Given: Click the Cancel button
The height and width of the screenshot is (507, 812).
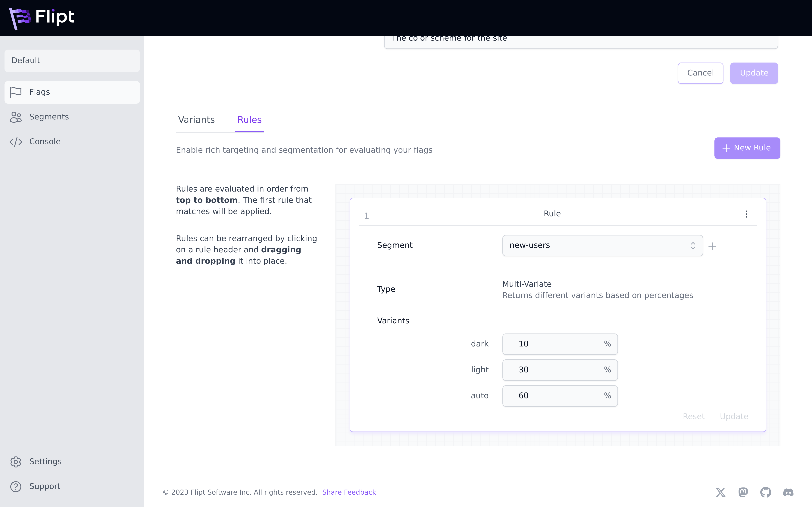Looking at the screenshot, I should click(700, 73).
